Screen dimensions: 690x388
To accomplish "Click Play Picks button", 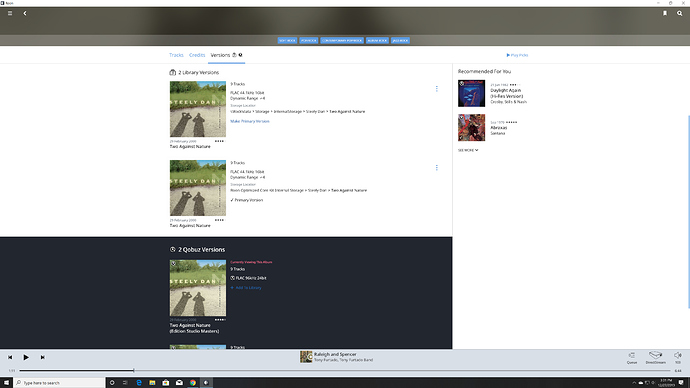I will pos(517,55).
